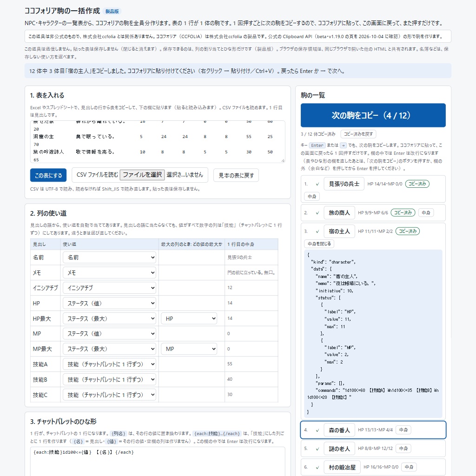Click the check mark on 森の番人 row
Screen dimensions: 476x476
click(x=317, y=430)
